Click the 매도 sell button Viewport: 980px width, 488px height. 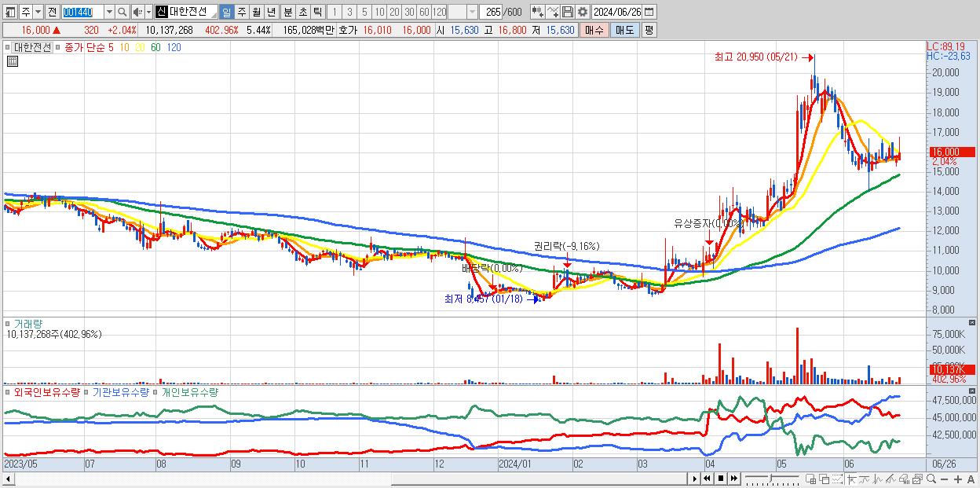click(x=625, y=30)
